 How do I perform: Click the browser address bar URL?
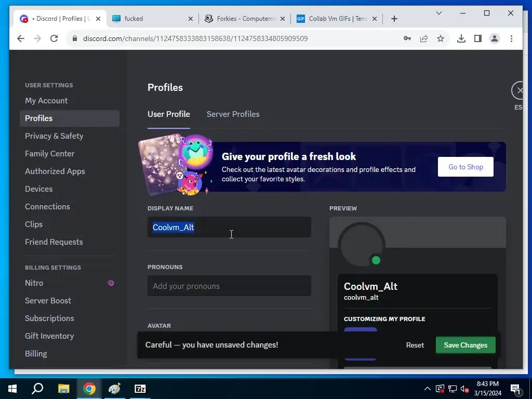(195, 38)
